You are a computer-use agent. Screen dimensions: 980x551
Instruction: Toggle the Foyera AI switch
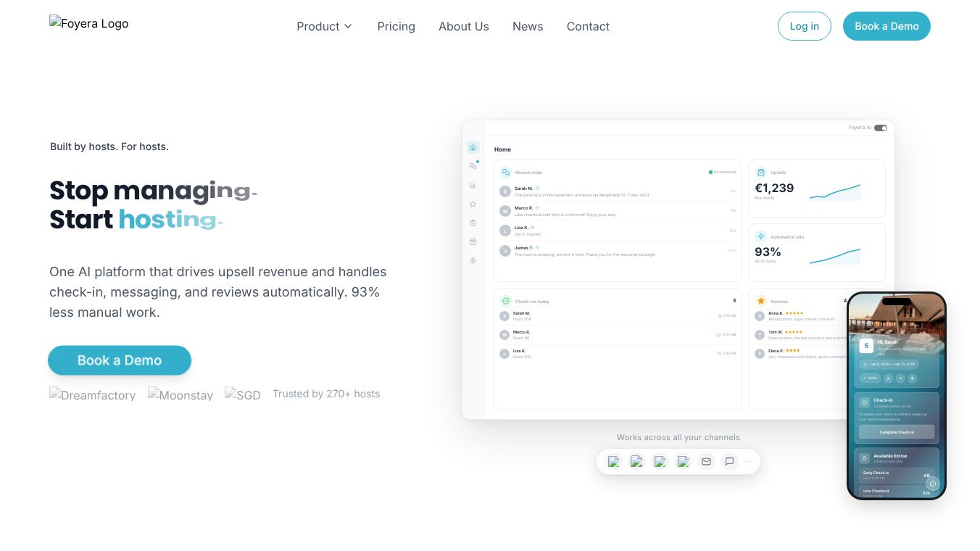tap(881, 128)
